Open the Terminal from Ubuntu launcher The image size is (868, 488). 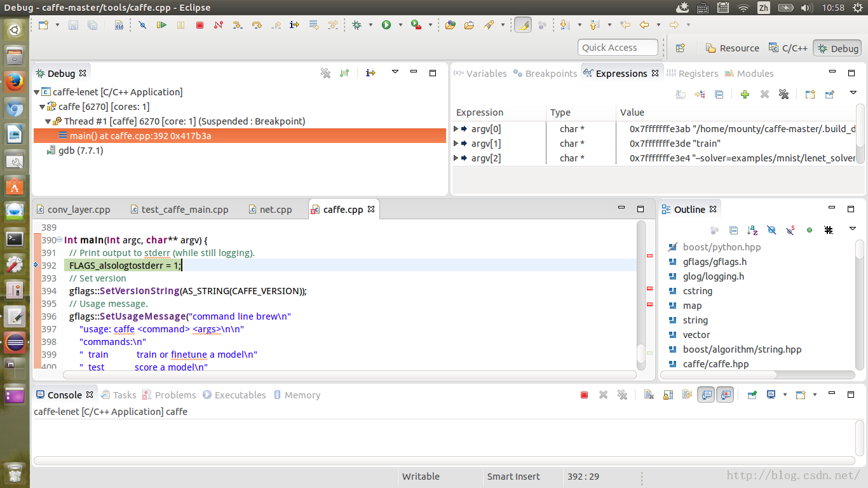tap(15, 239)
